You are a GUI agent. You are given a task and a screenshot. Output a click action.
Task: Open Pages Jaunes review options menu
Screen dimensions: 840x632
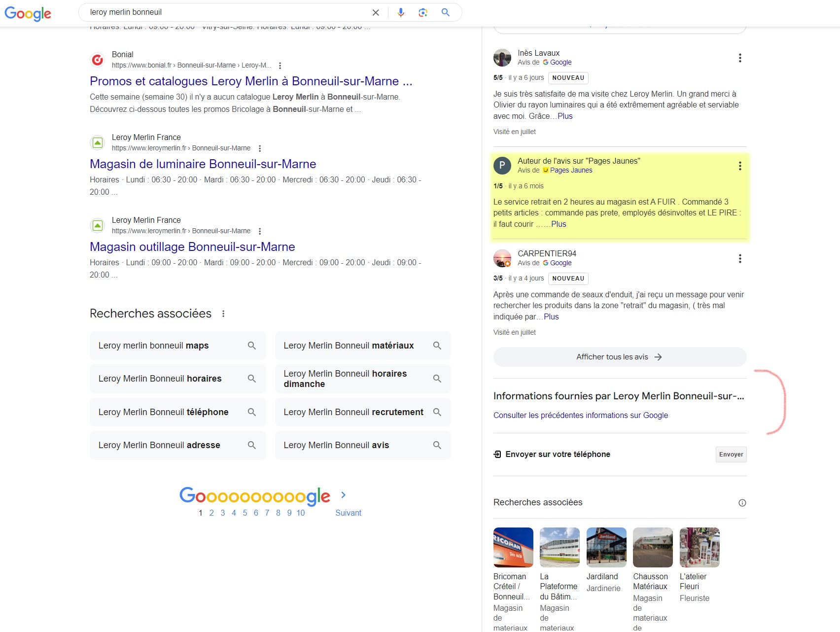(740, 166)
